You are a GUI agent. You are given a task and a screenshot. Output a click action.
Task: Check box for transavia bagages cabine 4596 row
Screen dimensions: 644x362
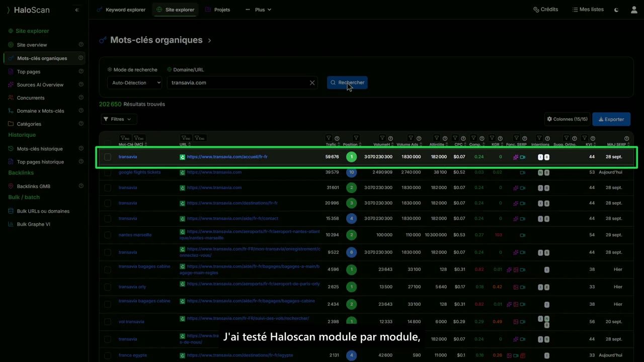click(x=108, y=269)
